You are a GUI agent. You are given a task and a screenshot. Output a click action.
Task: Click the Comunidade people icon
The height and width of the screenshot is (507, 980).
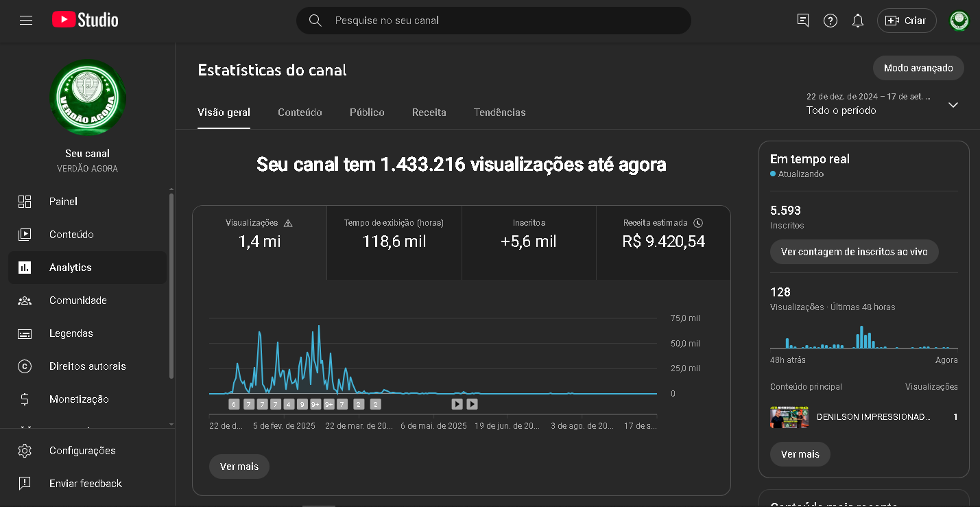click(25, 300)
